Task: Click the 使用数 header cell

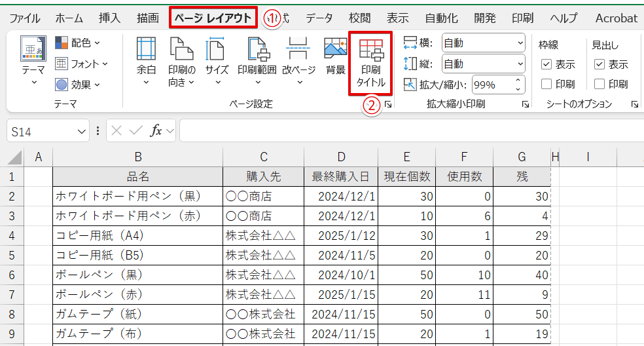Action: point(464,176)
